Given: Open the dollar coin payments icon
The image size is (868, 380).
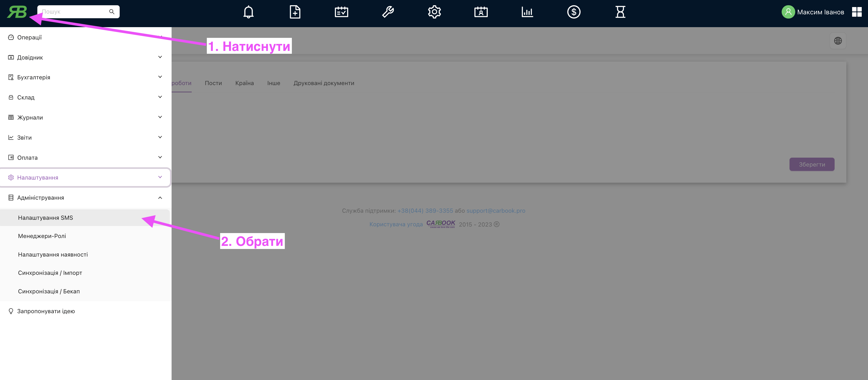Looking at the screenshot, I should (x=574, y=12).
